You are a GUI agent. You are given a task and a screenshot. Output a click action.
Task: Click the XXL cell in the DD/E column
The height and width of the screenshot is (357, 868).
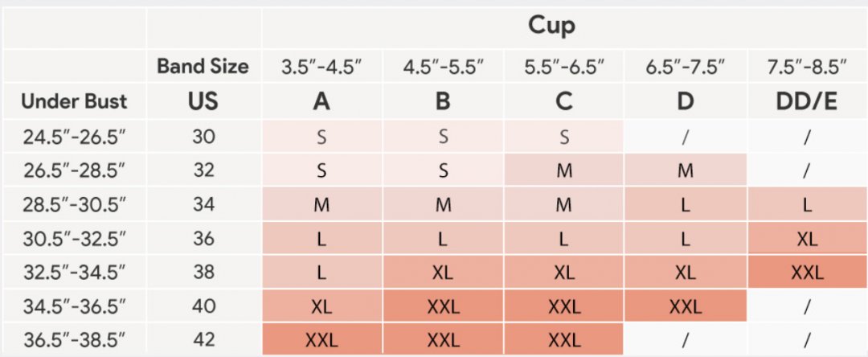[806, 273]
